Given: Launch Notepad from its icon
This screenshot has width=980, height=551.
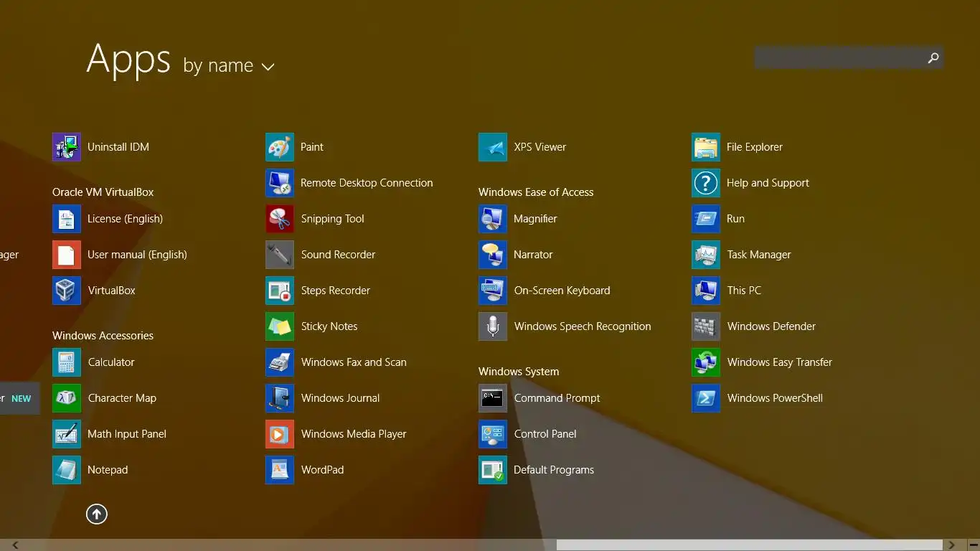Looking at the screenshot, I should point(67,470).
